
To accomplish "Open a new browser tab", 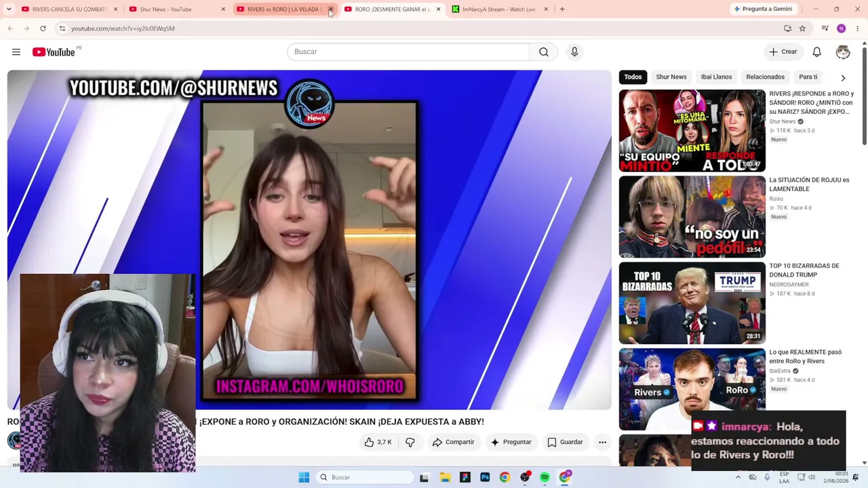I will coord(562,9).
